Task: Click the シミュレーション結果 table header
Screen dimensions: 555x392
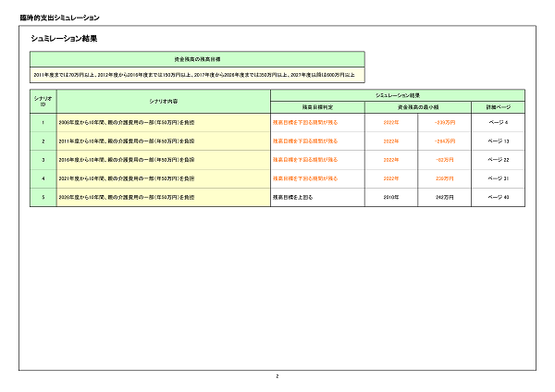Action: [398, 95]
